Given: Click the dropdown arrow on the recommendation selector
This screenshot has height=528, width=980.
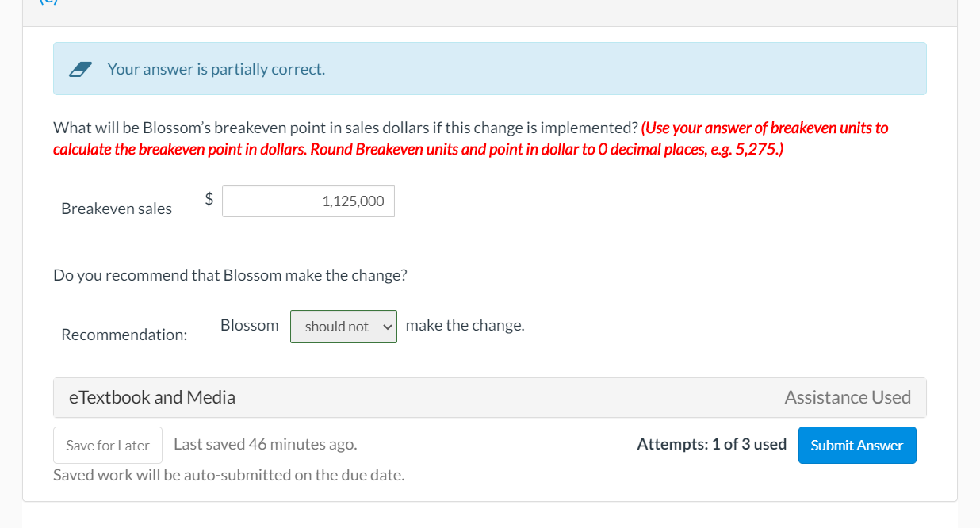Looking at the screenshot, I should point(386,326).
